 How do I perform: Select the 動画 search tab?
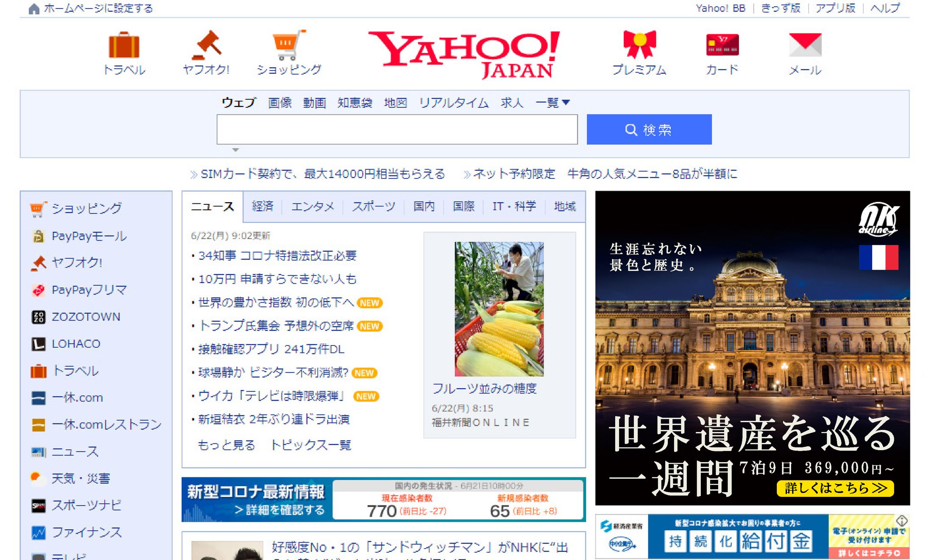pos(315,103)
